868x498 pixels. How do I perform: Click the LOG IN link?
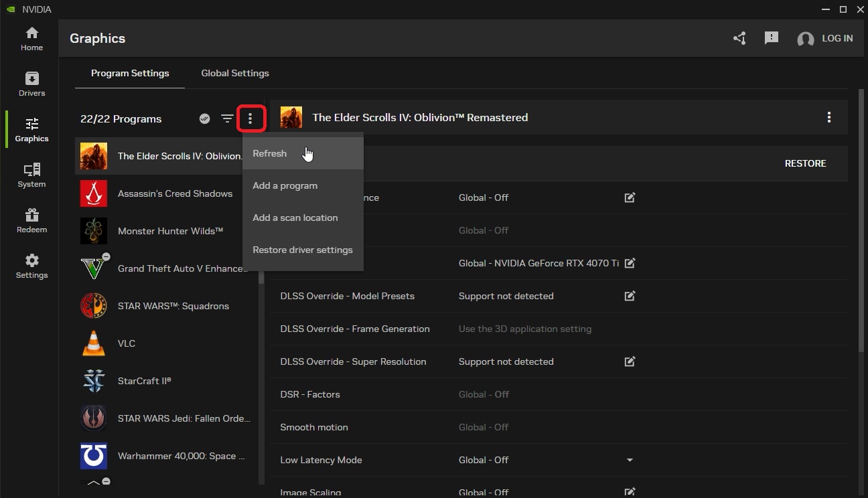(x=837, y=38)
